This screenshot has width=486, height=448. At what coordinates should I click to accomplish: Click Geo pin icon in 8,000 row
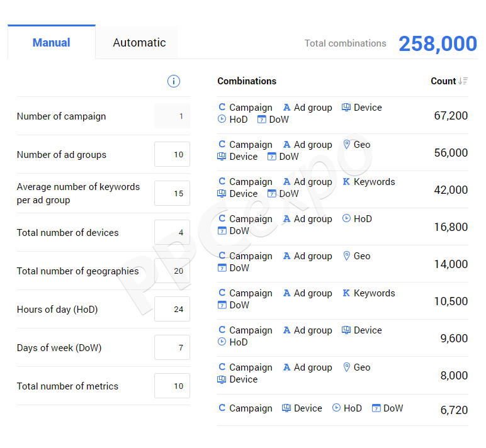click(x=347, y=367)
